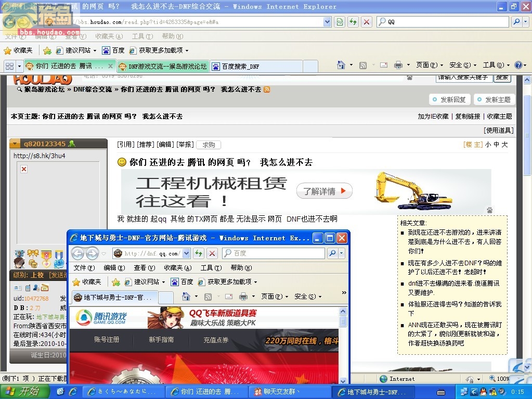The width and height of the screenshot is (532, 399).
Task: Click 复制链接 link
Action: pos(468,117)
